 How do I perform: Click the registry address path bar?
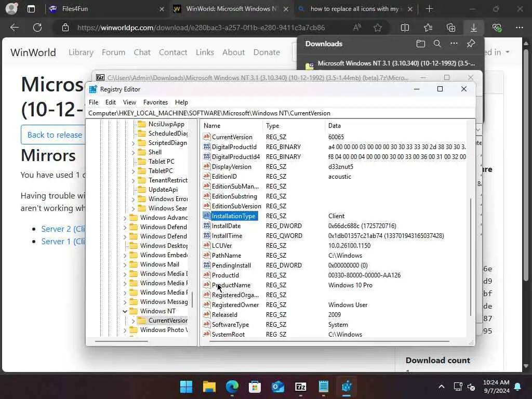pyautogui.click(x=280, y=113)
